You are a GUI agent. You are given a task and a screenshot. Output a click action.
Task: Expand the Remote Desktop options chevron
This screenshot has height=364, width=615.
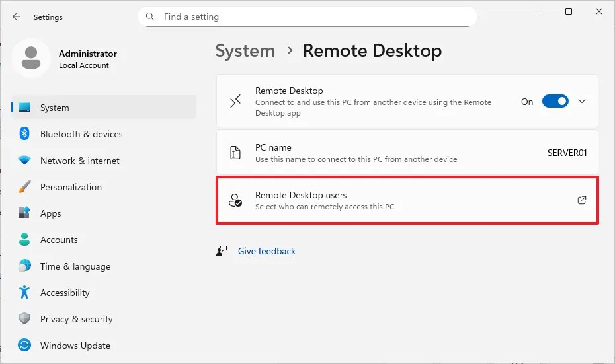tap(582, 102)
